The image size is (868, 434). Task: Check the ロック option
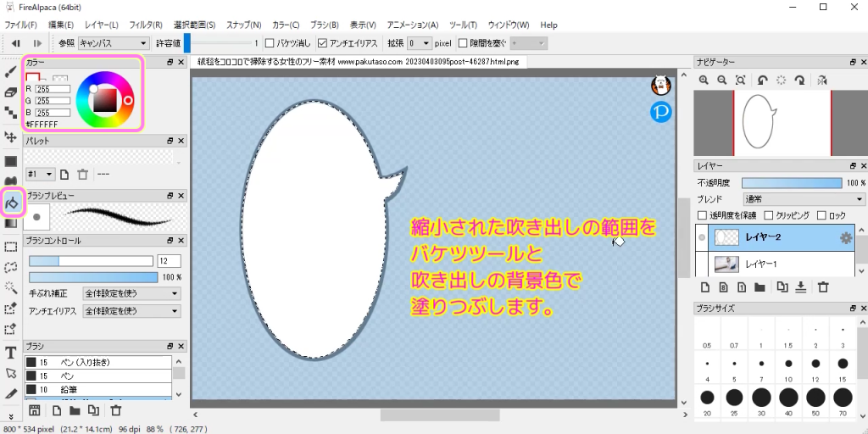coord(821,215)
